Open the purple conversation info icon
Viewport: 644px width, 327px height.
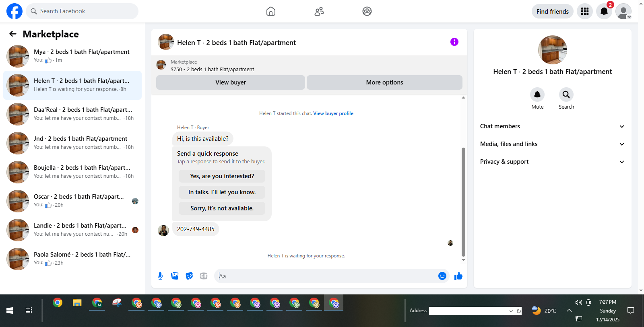tap(454, 42)
